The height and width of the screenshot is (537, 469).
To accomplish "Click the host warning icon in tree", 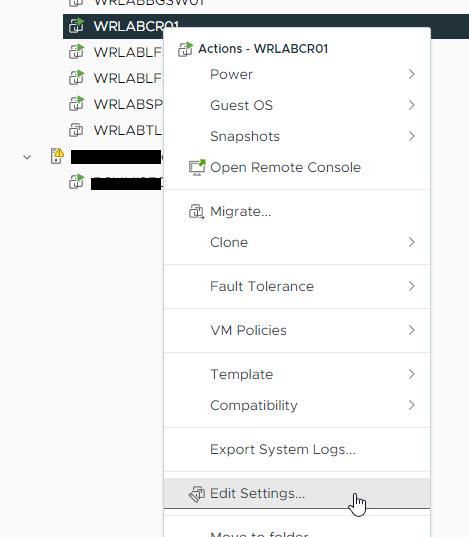I will [57, 156].
